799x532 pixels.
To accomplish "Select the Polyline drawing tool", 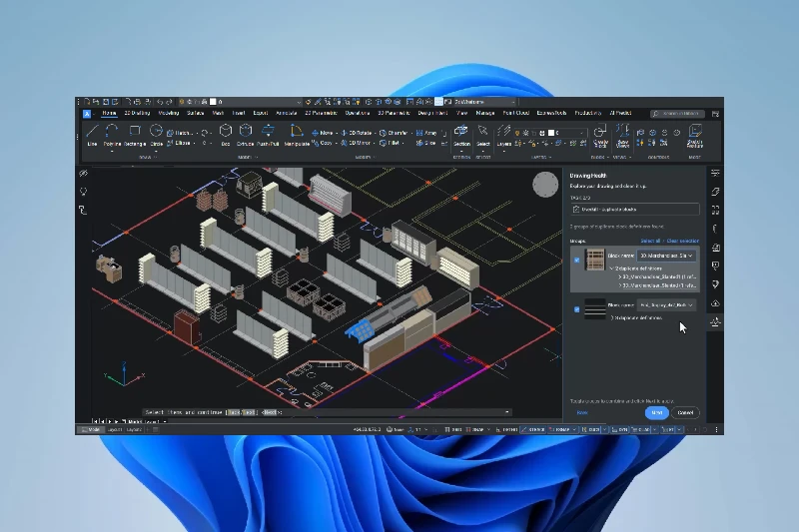I will (x=112, y=133).
